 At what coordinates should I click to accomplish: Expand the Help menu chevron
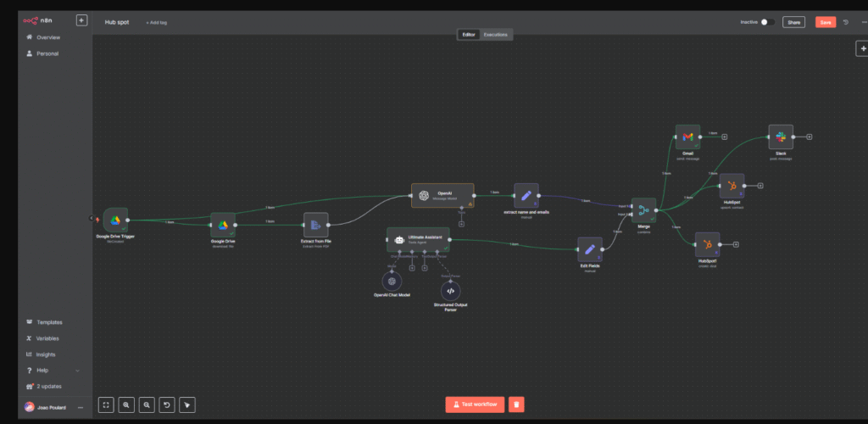[x=78, y=371]
